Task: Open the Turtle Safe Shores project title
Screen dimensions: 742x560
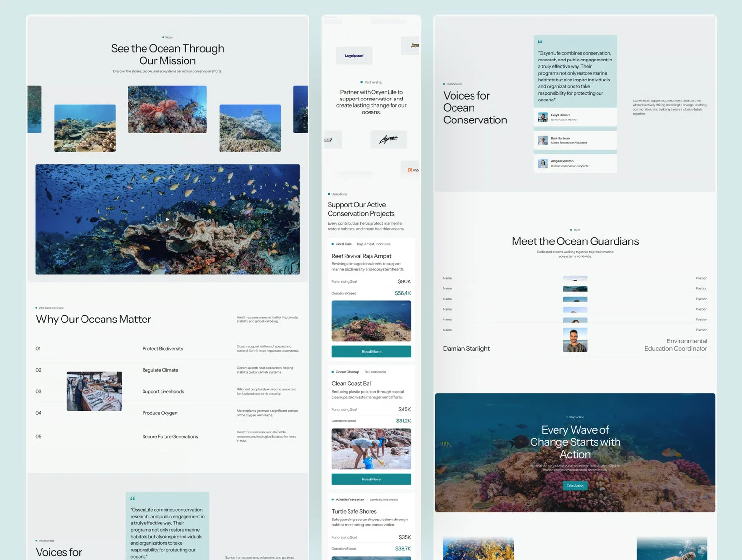Action: (354, 511)
